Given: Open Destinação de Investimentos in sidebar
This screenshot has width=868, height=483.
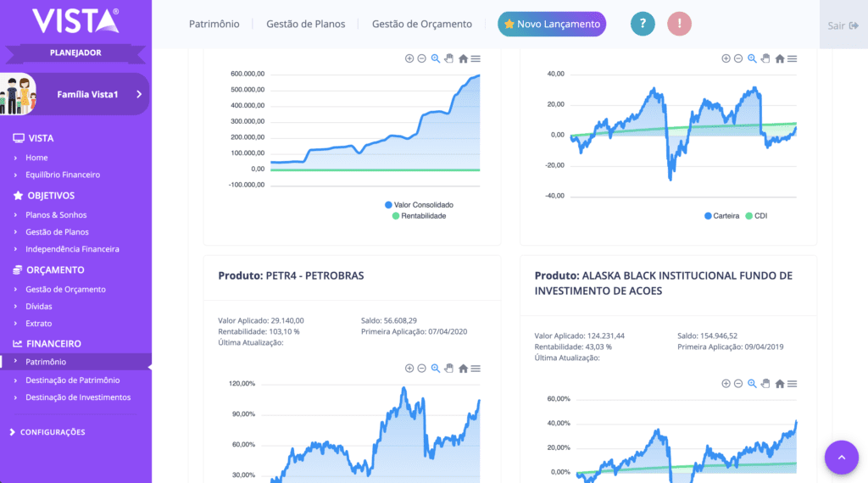Looking at the screenshot, I should 78,397.
